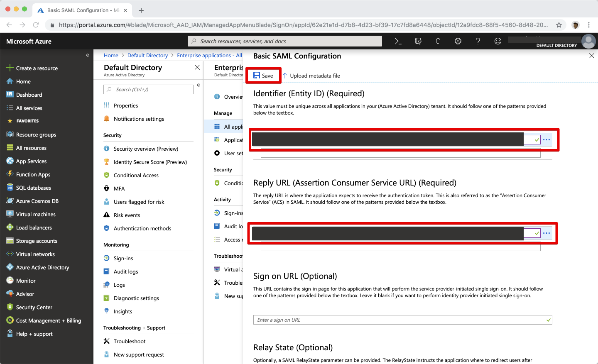The image size is (598, 364).
Task: Click the account avatar in the Azure header
Action: tap(588, 42)
